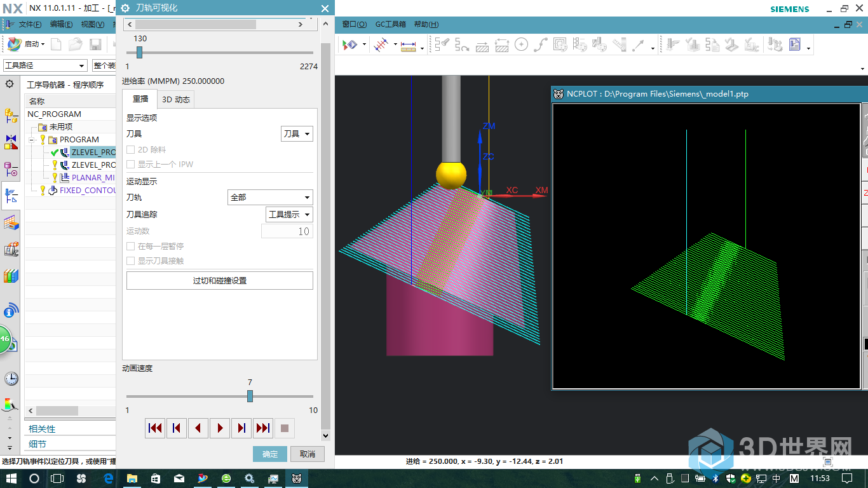Click the blue-red geometry analysis toolbar icon

381,44
